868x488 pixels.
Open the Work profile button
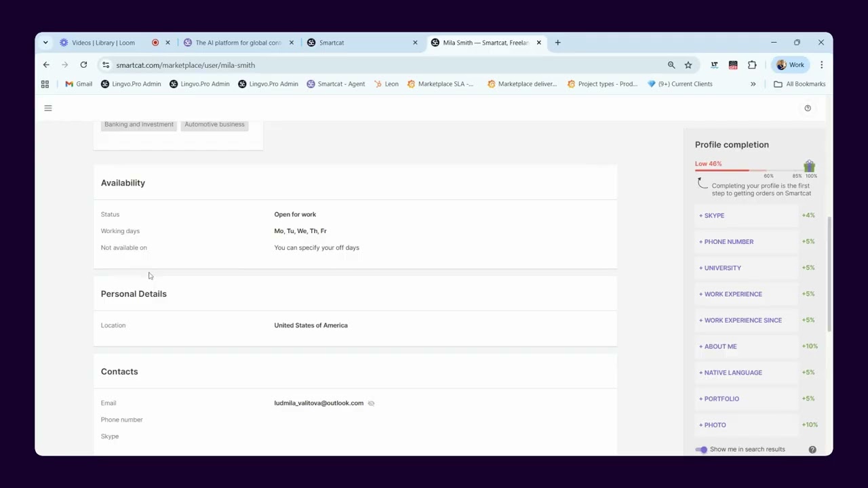(790, 65)
